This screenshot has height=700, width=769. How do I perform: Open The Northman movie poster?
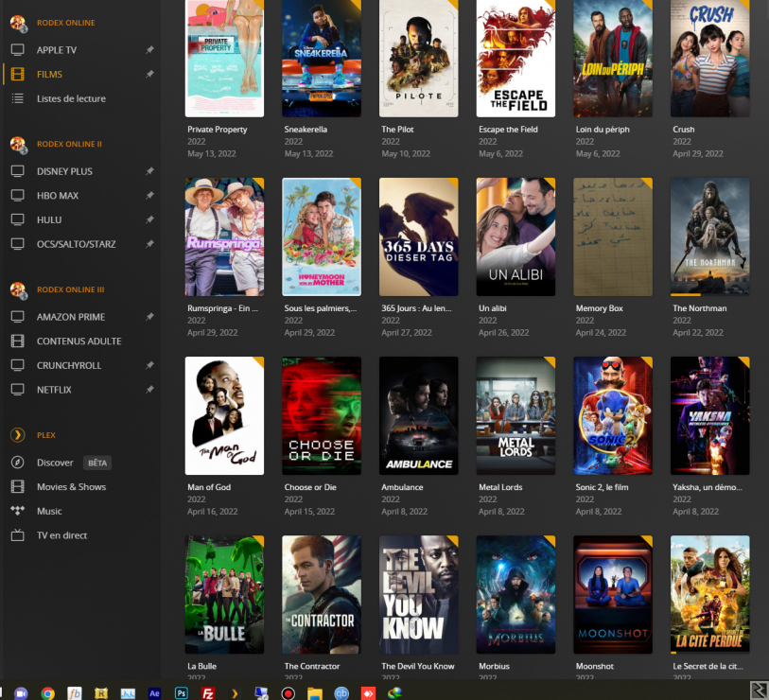[709, 236]
